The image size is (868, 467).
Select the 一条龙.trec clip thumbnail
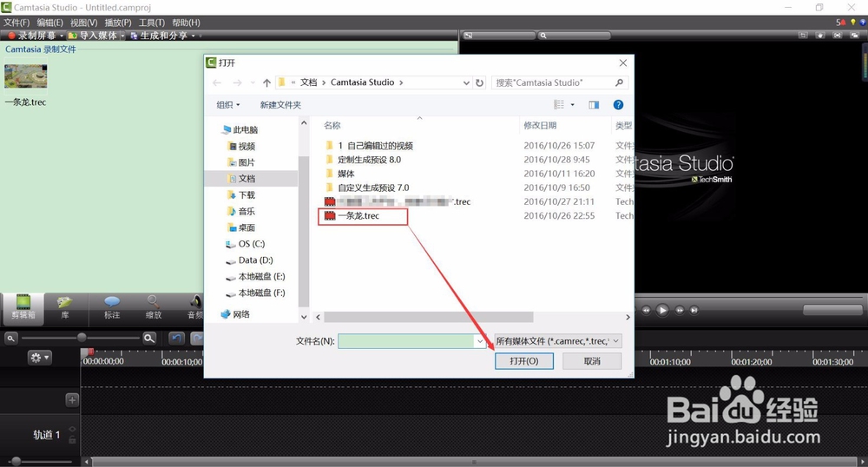(x=25, y=76)
